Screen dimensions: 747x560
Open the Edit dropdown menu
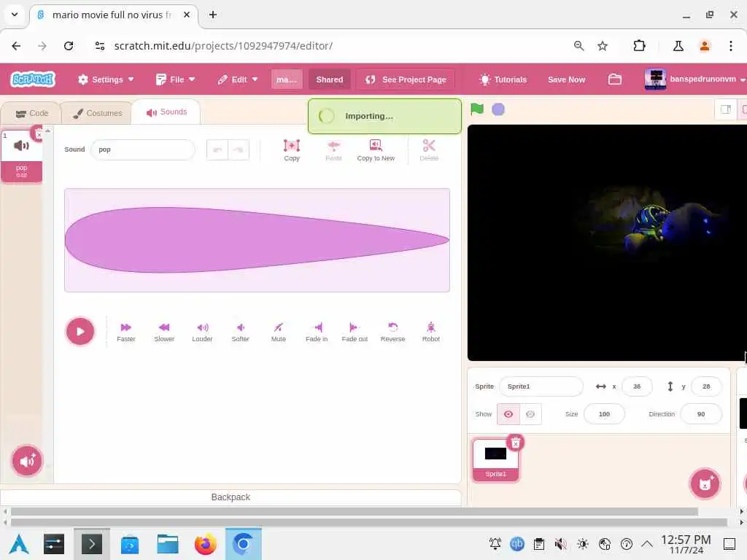[x=237, y=79]
